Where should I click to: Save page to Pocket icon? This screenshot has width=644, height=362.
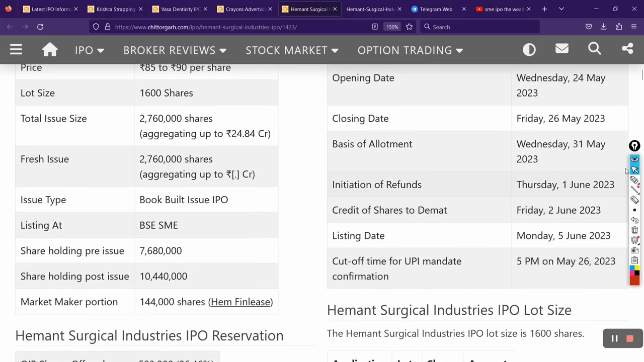click(x=589, y=27)
